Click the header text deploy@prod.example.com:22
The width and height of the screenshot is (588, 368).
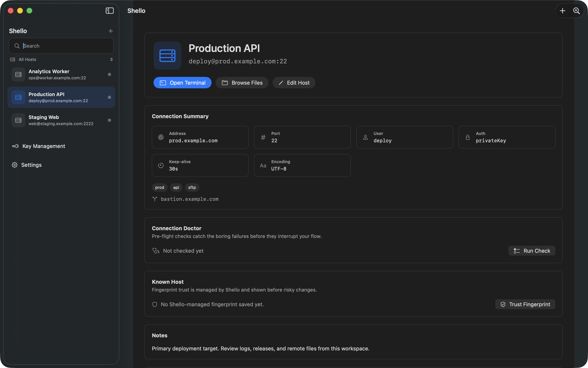click(238, 61)
